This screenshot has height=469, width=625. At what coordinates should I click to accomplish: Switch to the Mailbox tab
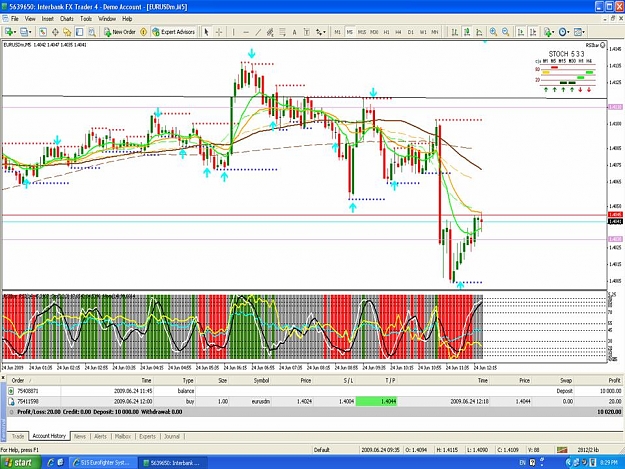point(123,436)
